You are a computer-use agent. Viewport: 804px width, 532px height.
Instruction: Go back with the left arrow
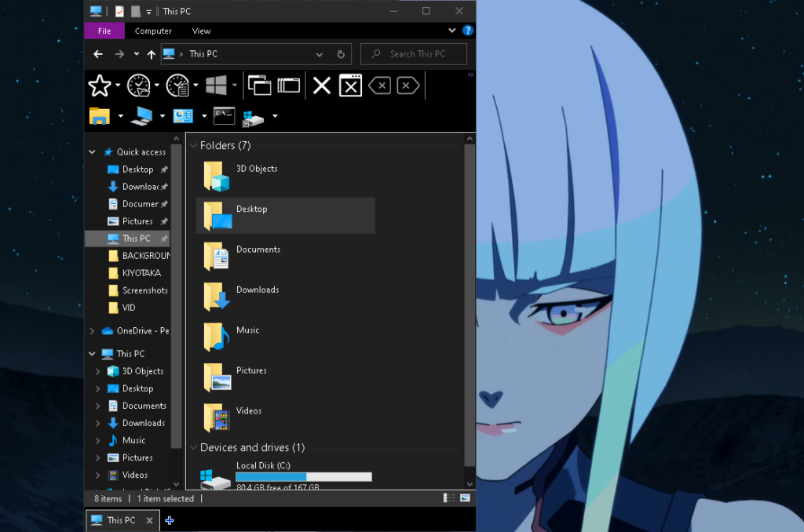pos(98,54)
